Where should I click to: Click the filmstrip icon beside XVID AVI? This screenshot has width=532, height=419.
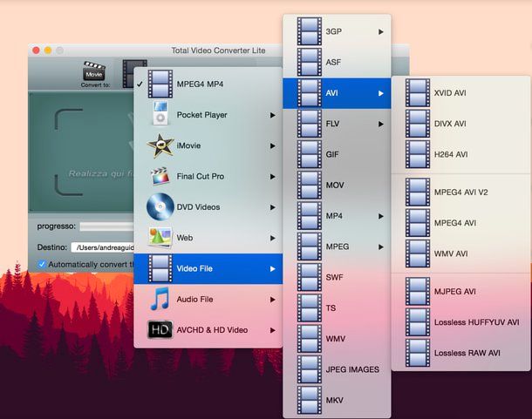point(418,93)
